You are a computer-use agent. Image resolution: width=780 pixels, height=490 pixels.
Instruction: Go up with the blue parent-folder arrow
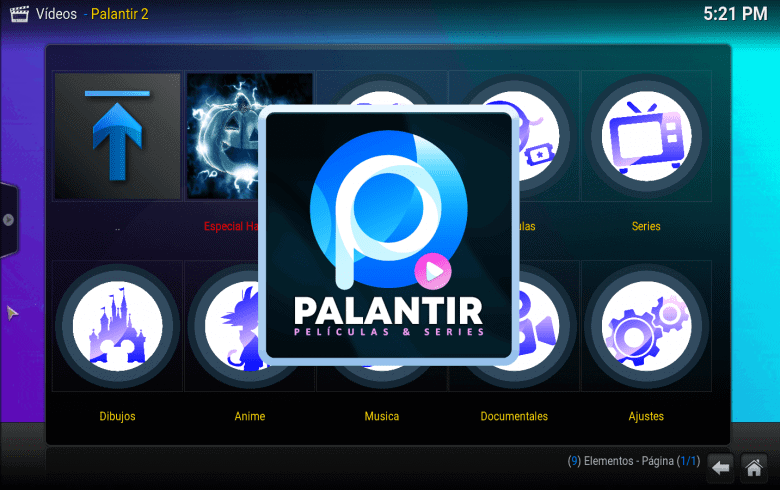[117, 136]
